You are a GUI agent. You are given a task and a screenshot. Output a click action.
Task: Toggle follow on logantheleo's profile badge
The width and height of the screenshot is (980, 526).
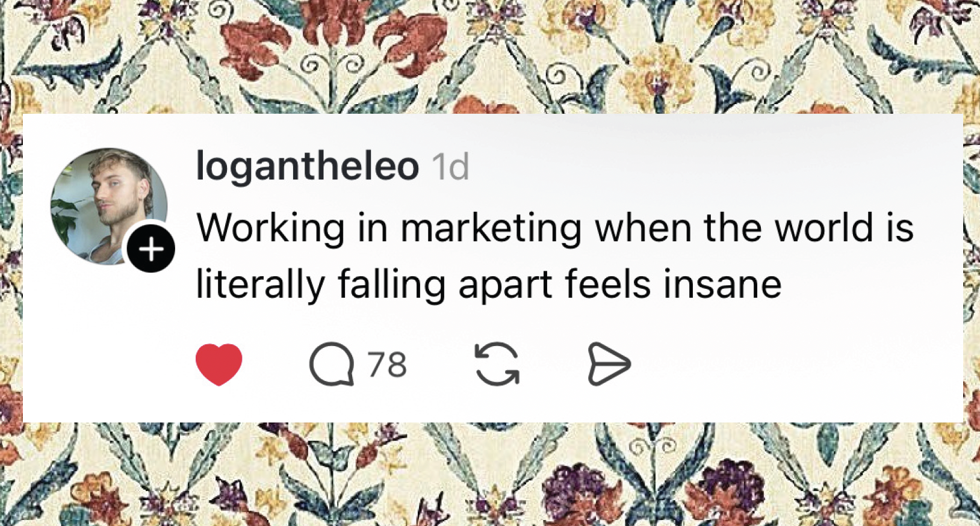click(x=150, y=247)
